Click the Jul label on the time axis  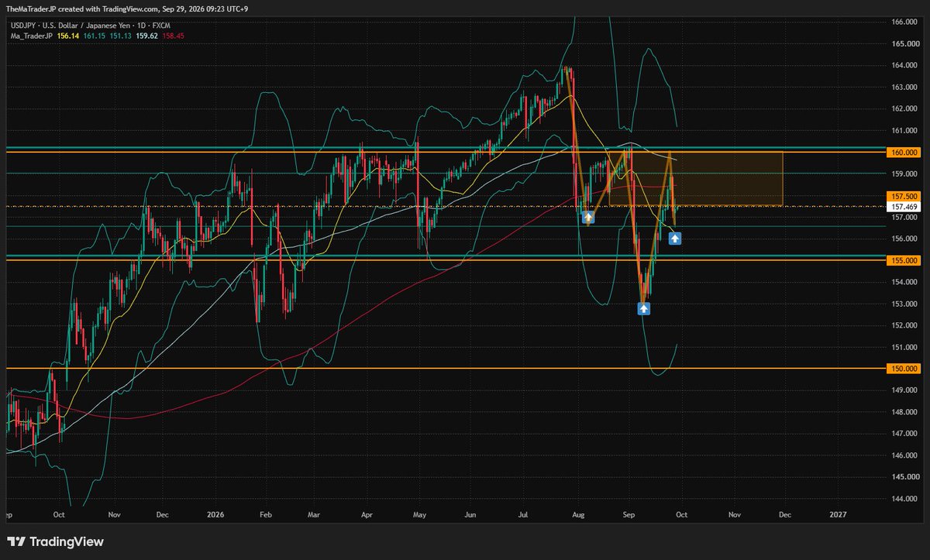click(x=524, y=514)
